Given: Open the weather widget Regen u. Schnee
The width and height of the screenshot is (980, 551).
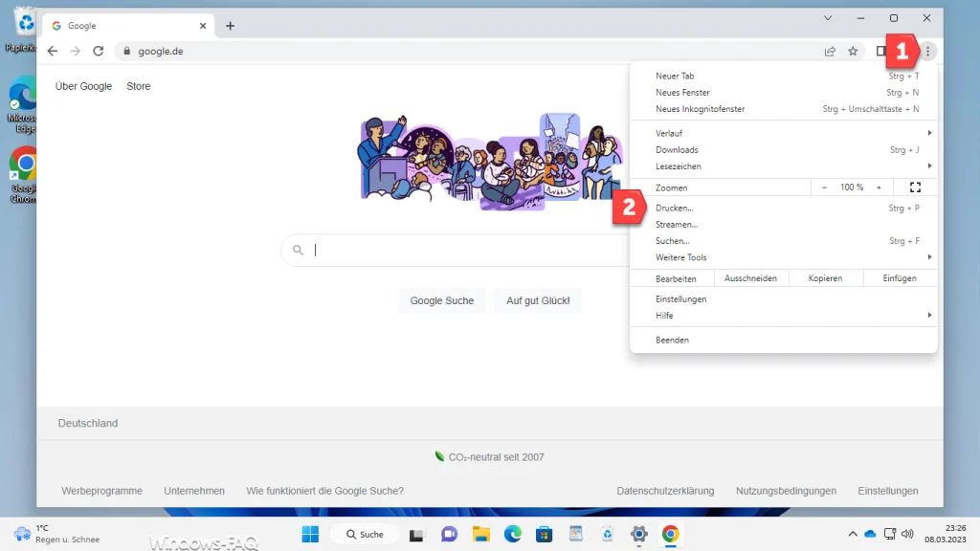Looking at the screenshot, I should click(57, 534).
